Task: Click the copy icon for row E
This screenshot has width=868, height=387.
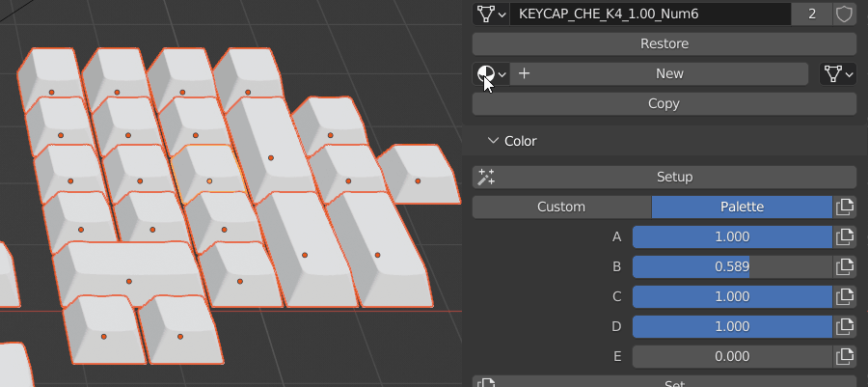Action: point(845,356)
